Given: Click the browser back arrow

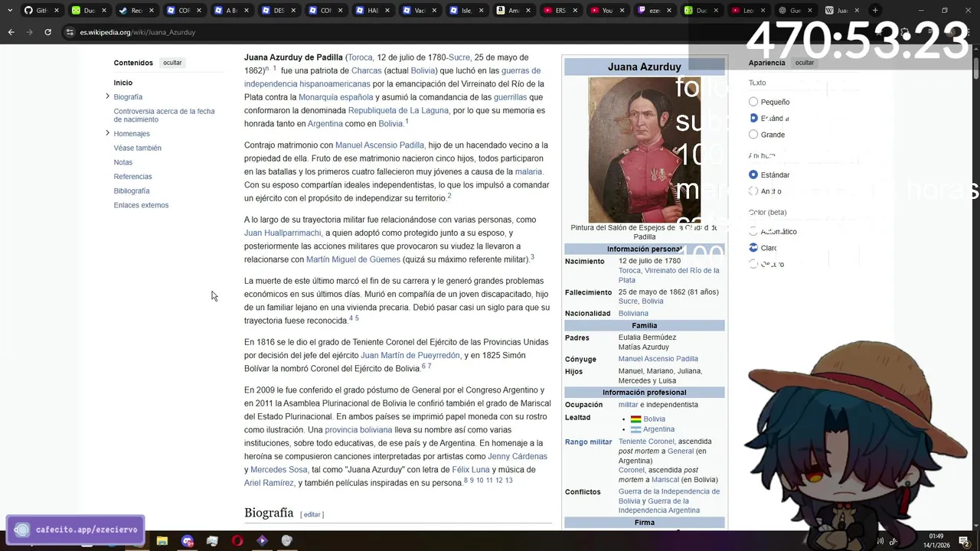Looking at the screenshot, I should point(11,32).
